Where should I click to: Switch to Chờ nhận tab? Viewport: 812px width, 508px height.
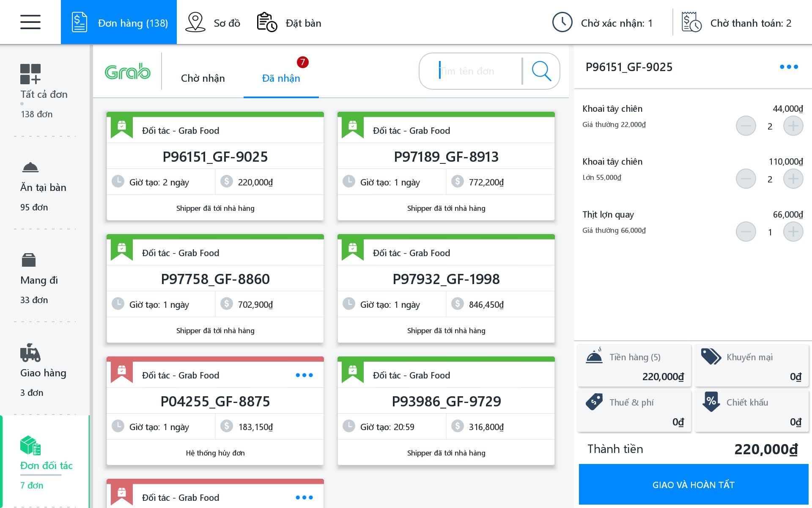[203, 78]
